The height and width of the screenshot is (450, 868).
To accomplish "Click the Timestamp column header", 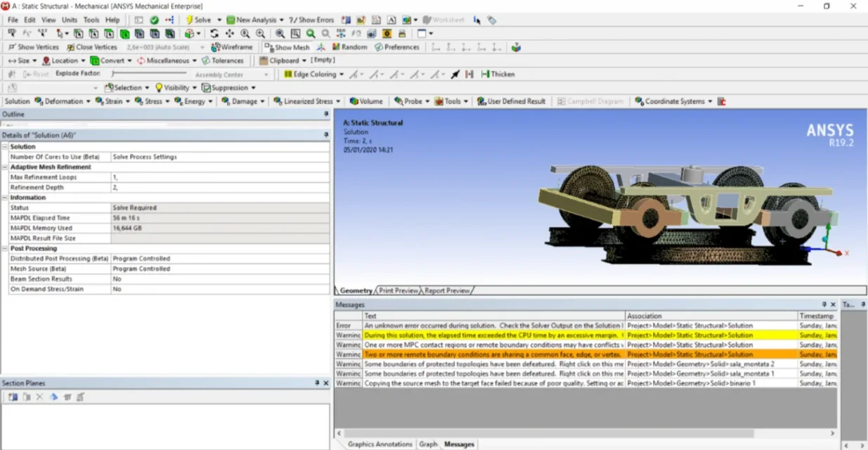I will tap(817, 316).
